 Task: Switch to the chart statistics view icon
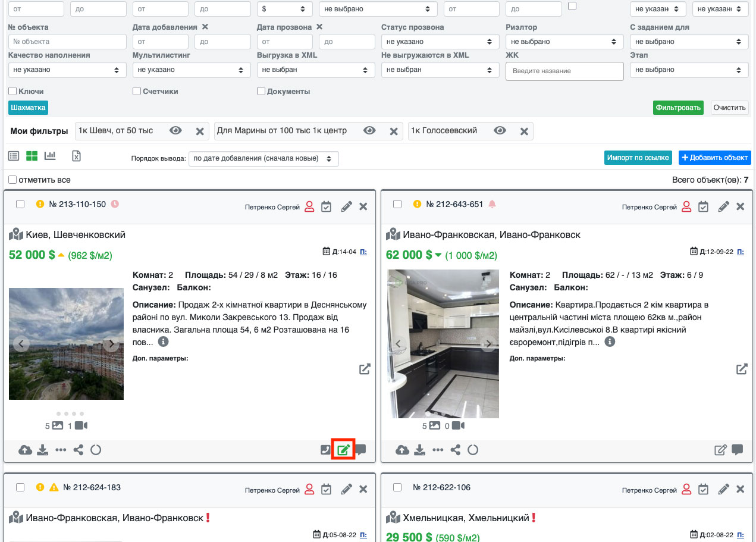tap(50, 156)
